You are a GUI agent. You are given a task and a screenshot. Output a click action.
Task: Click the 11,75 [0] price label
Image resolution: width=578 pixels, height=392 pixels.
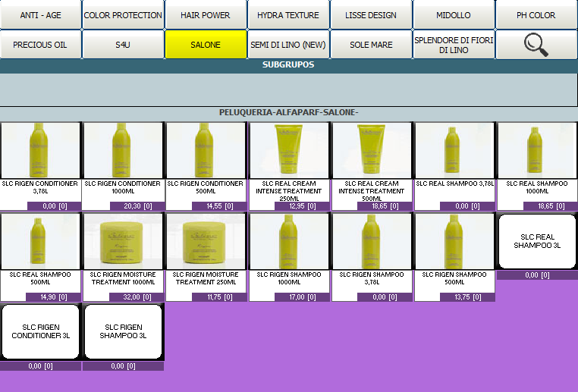coord(220,297)
